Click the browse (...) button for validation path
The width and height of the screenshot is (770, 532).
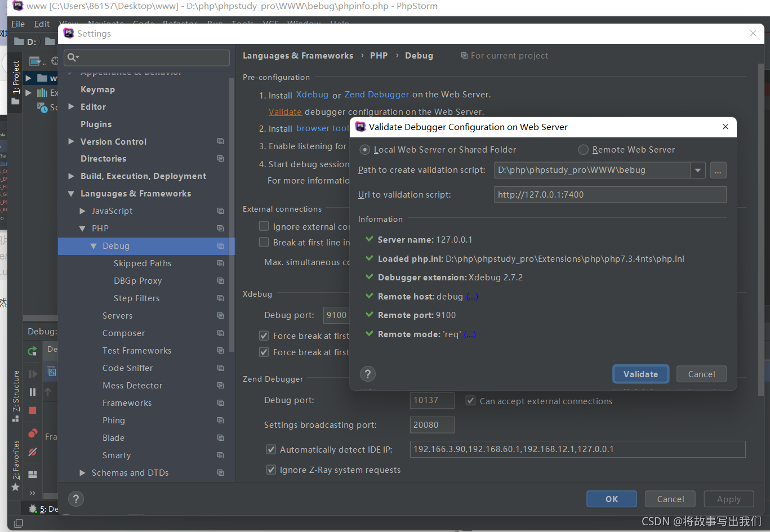pos(718,170)
